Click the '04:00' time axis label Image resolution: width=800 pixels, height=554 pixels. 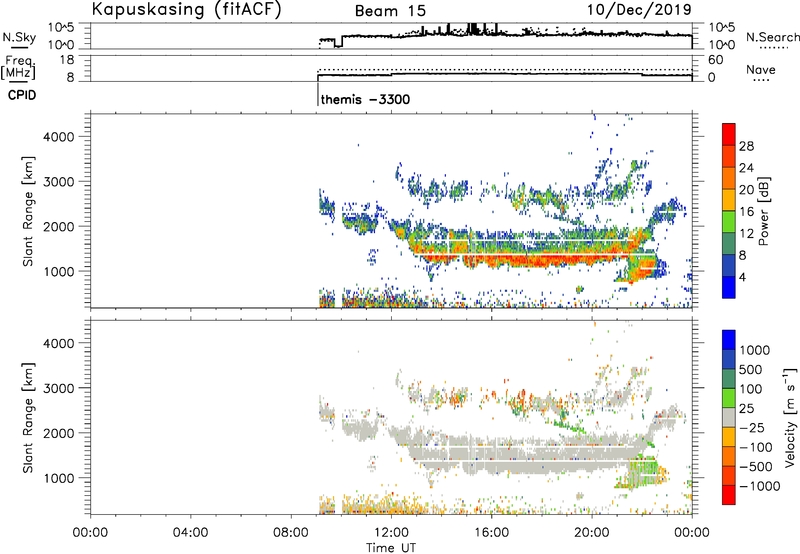click(191, 533)
